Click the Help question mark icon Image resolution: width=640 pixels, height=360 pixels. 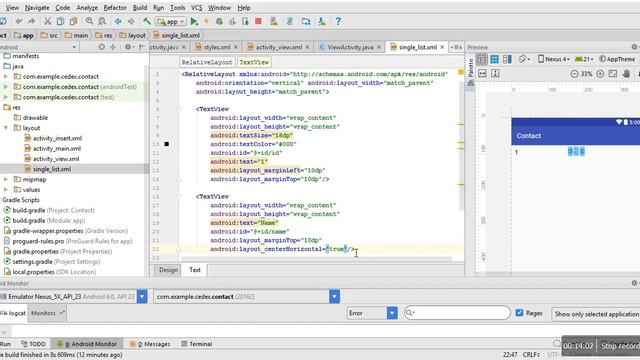pos(338,21)
